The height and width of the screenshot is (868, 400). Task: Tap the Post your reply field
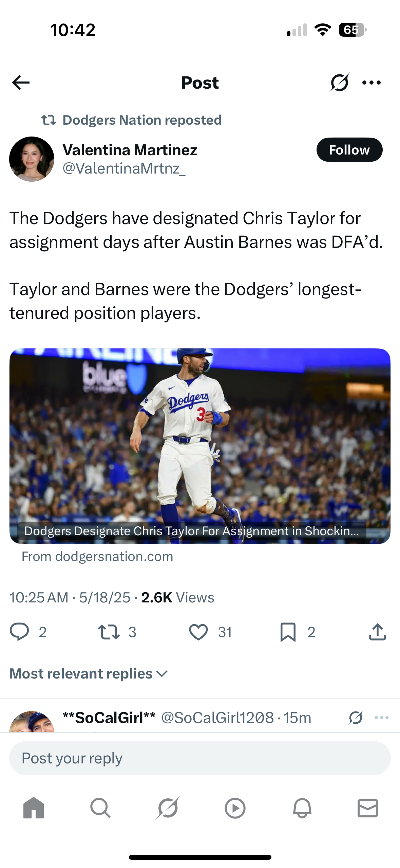click(x=200, y=758)
